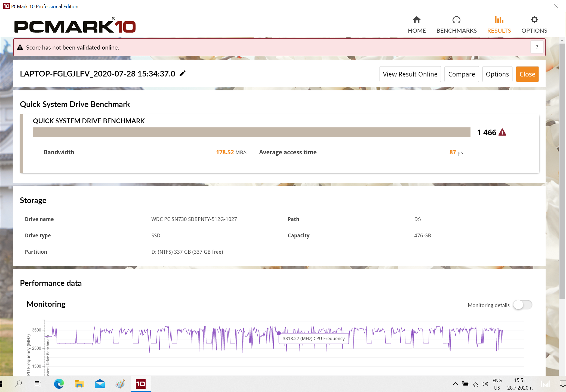Click the PCMark 10 taskbar icon
The image size is (566, 392).
click(141, 384)
